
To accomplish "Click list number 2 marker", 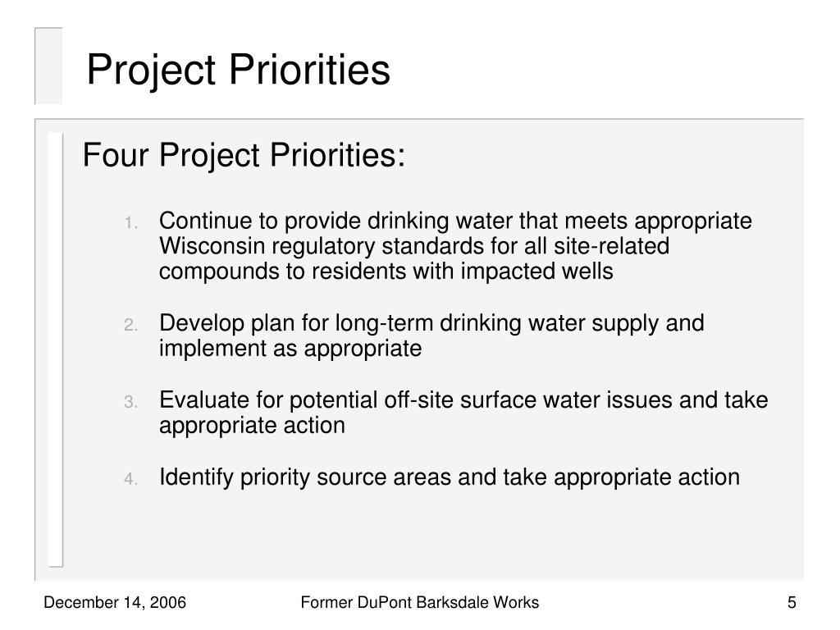I will 131,325.
